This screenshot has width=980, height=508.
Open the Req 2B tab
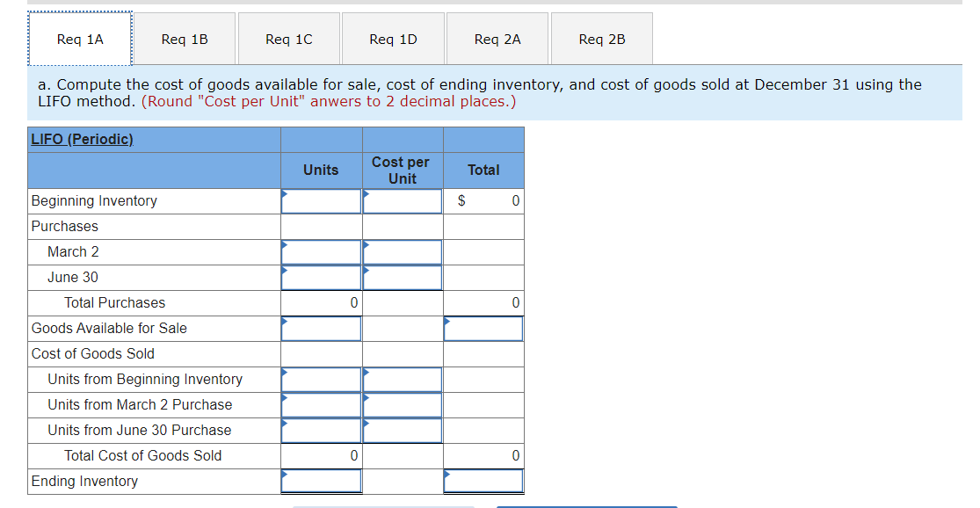pos(601,38)
